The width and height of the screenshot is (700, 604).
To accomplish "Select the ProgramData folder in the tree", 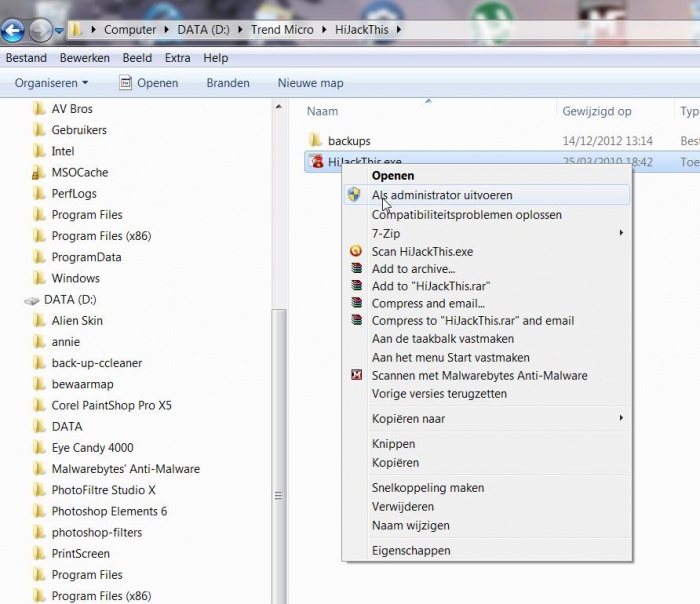I will pos(77,257).
